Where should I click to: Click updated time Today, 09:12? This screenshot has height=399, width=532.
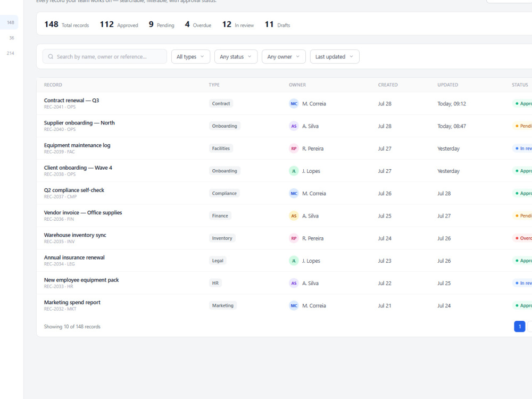click(x=452, y=104)
